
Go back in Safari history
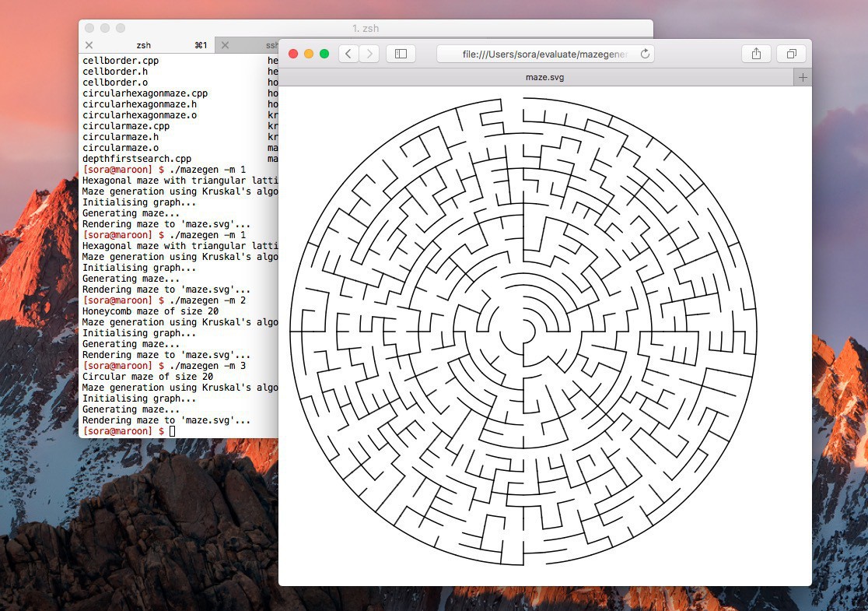(348, 54)
